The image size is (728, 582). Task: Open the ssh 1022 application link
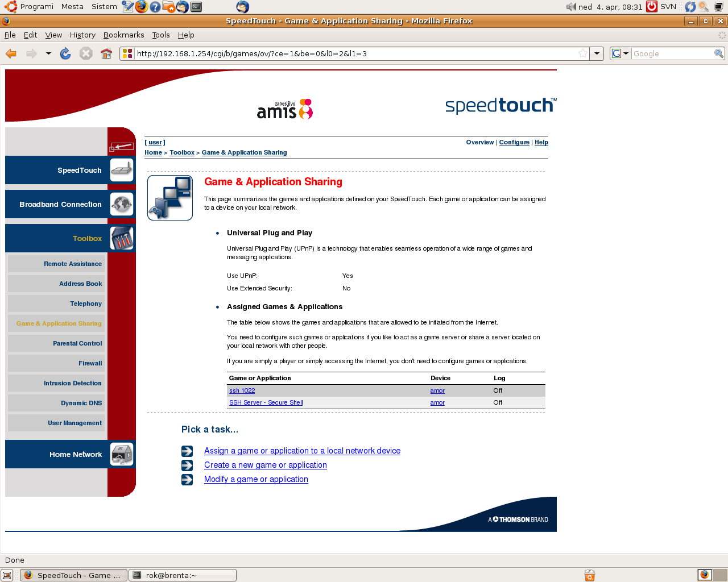click(242, 390)
